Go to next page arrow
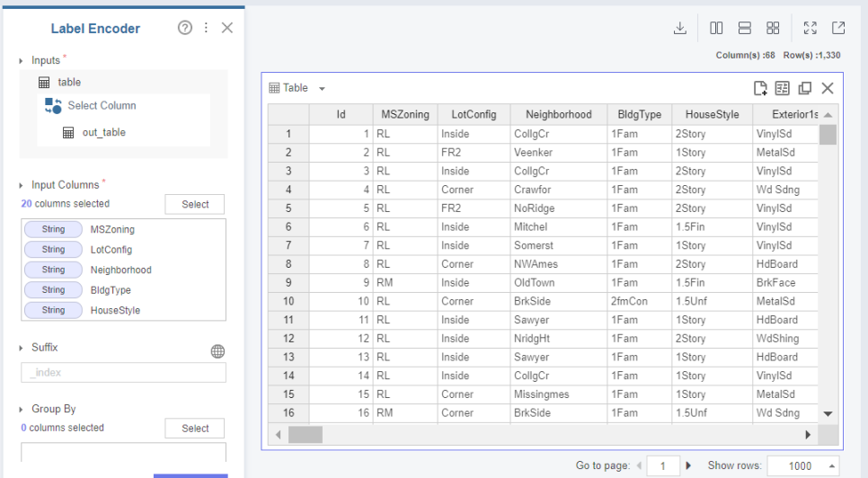This screenshot has height=478, width=868. click(688, 465)
